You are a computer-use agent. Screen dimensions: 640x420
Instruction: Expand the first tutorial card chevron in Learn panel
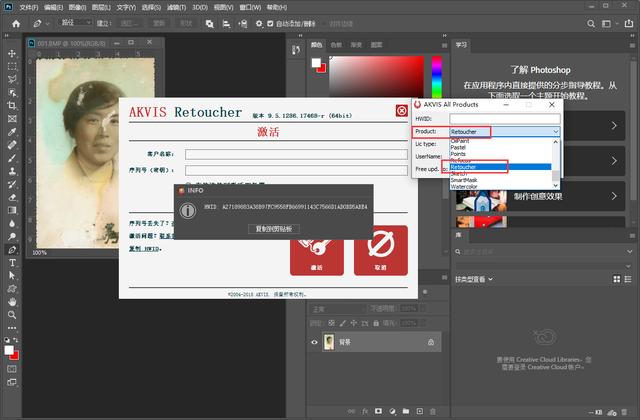click(614, 126)
